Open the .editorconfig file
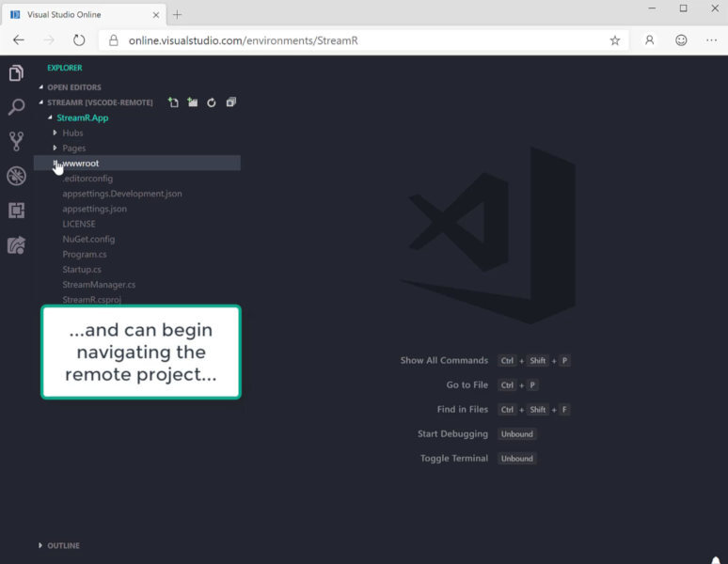Image resolution: width=728 pixels, height=564 pixels. (x=87, y=179)
